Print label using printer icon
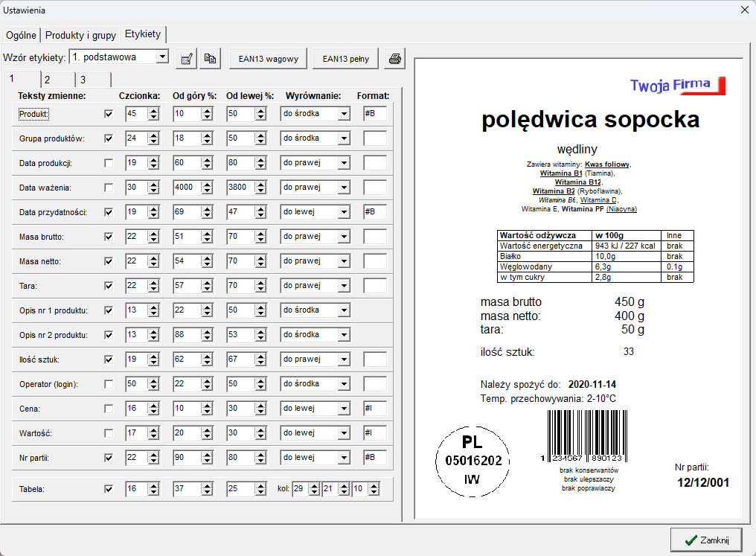756x556 pixels. coord(395,59)
